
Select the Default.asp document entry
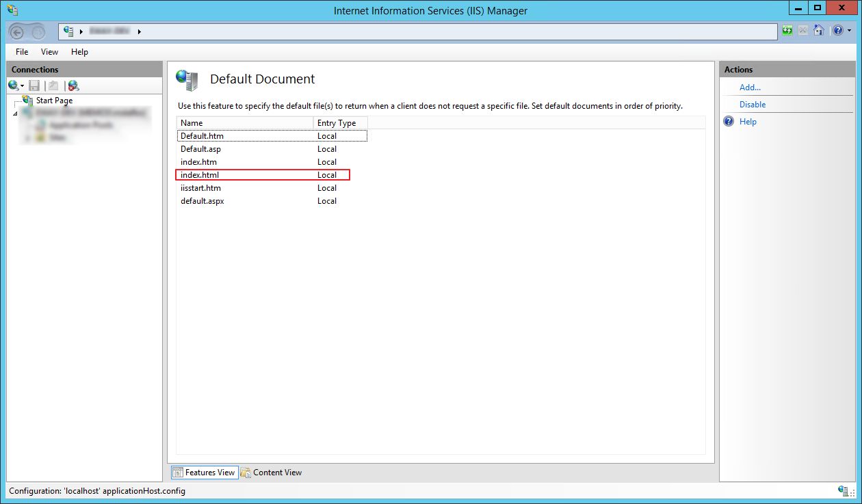click(200, 149)
